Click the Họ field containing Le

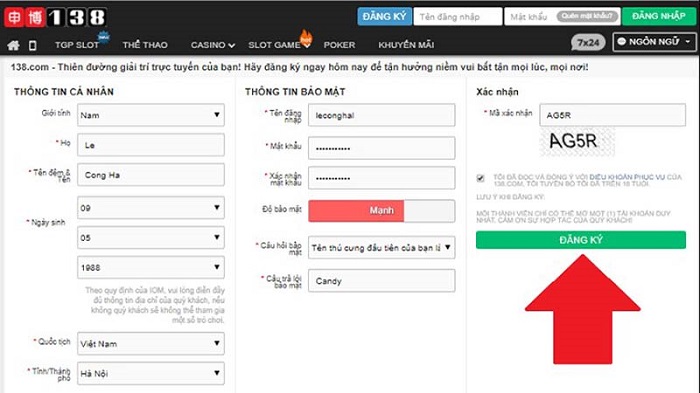(151, 145)
